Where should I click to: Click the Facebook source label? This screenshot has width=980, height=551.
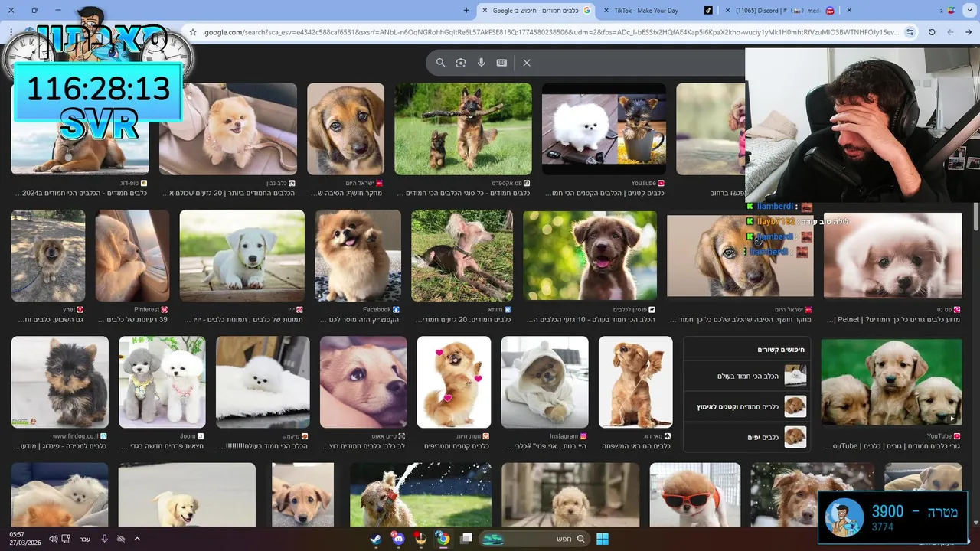377,310
